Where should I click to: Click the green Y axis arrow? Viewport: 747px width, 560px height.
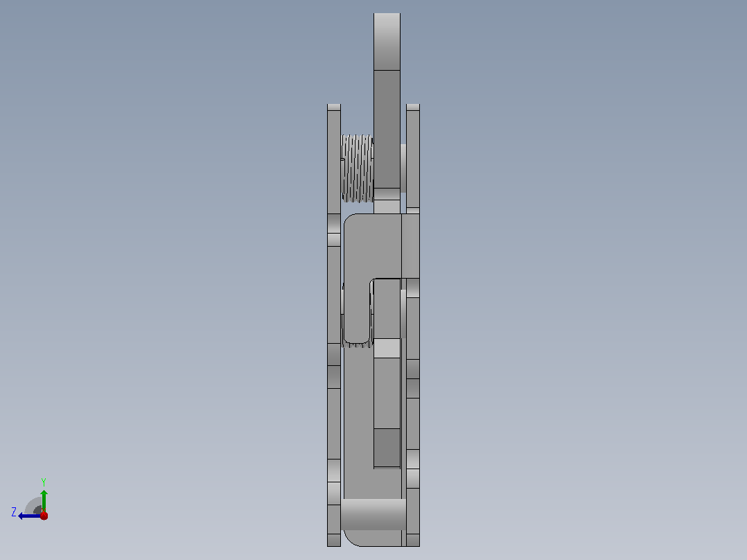(44, 500)
